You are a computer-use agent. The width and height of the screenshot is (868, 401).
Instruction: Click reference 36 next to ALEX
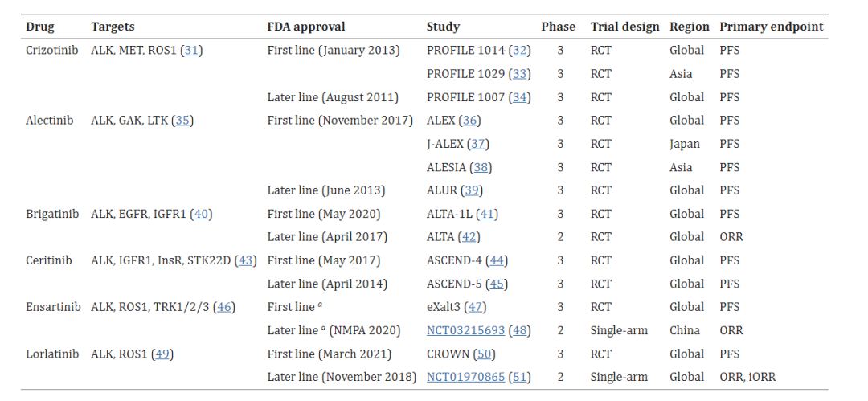click(469, 121)
